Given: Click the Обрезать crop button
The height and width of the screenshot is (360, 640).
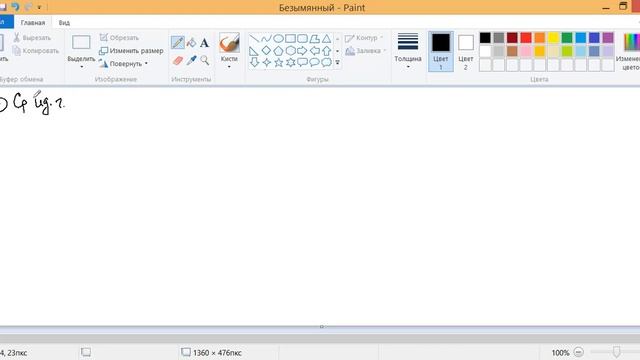Looking at the screenshot, I should (x=119, y=38).
